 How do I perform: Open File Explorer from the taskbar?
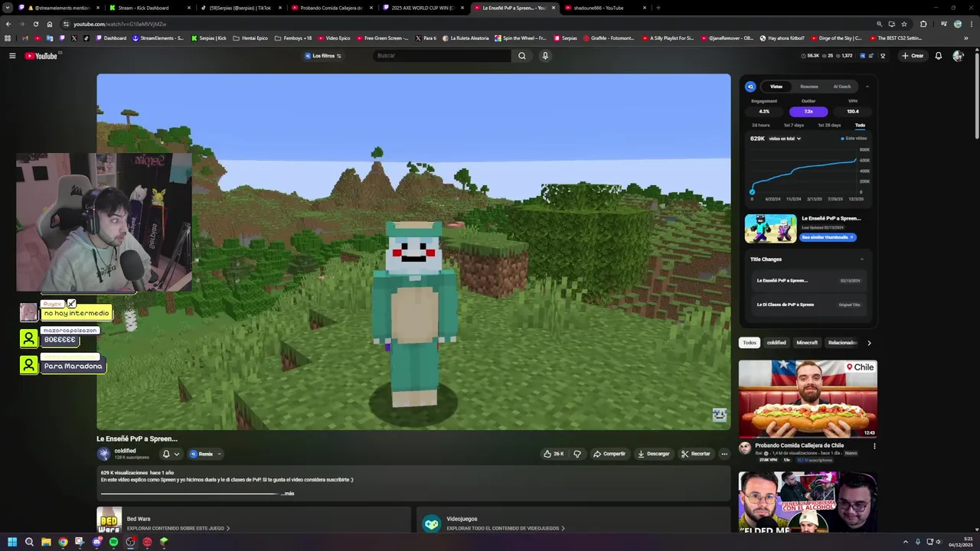pos(46,542)
